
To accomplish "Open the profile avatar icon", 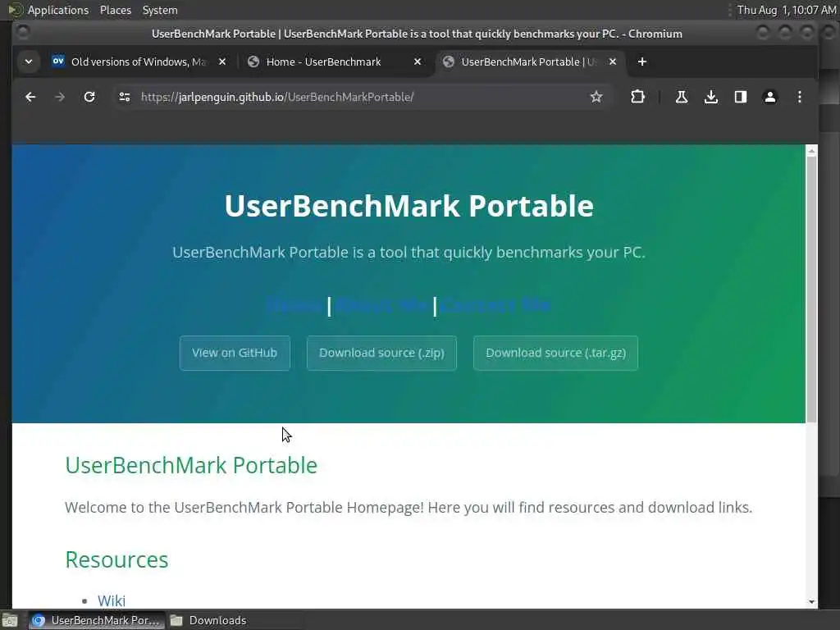I will [769, 97].
